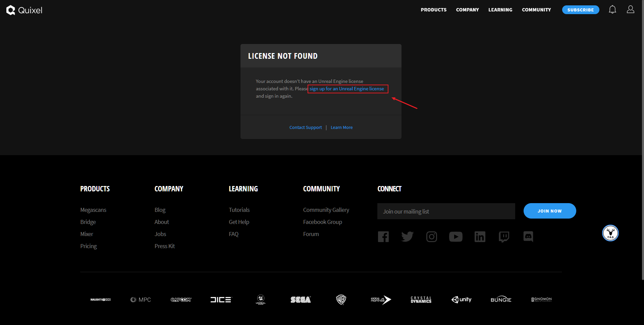The image size is (644, 325).
Task: Click the footer Community heading
Action: [321, 189]
